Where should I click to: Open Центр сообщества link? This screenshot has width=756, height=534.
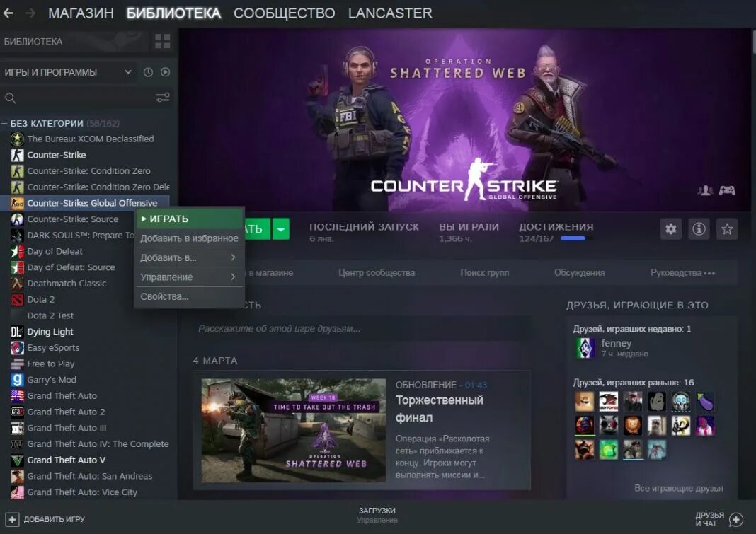coord(377,273)
